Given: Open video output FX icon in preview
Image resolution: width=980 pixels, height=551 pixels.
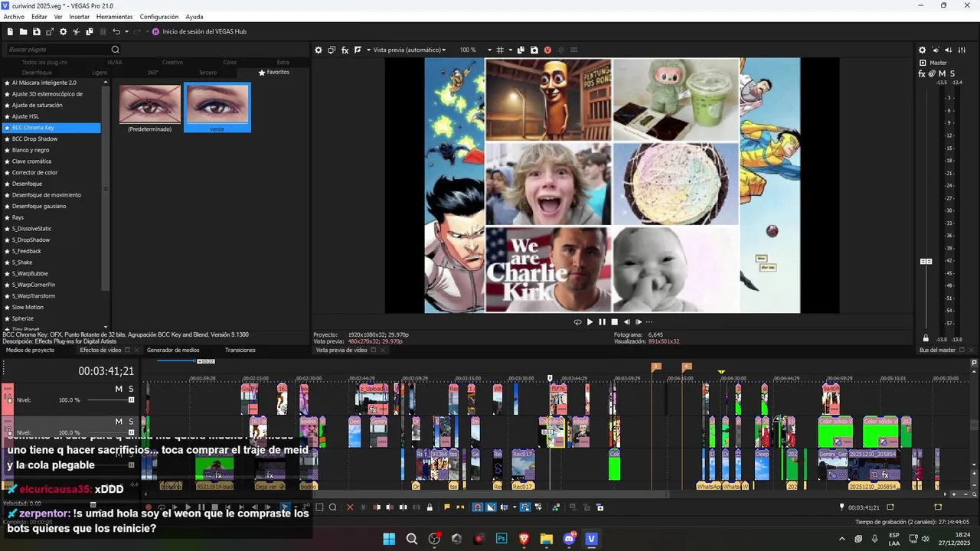Looking at the screenshot, I should point(345,50).
